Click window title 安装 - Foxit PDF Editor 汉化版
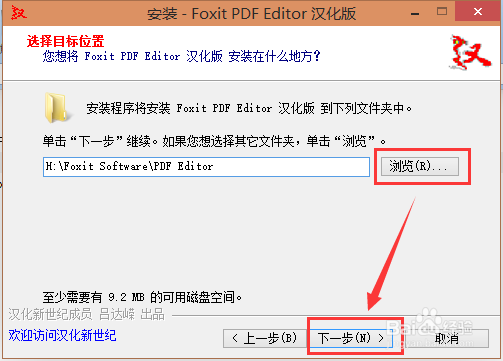The height and width of the screenshot is (361, 503). pos(252,14)
